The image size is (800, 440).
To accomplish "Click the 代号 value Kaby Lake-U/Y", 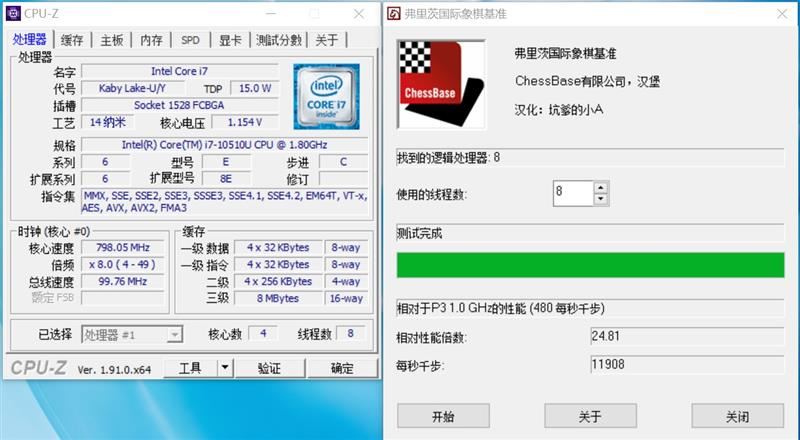I will click(x=133, y=88).
